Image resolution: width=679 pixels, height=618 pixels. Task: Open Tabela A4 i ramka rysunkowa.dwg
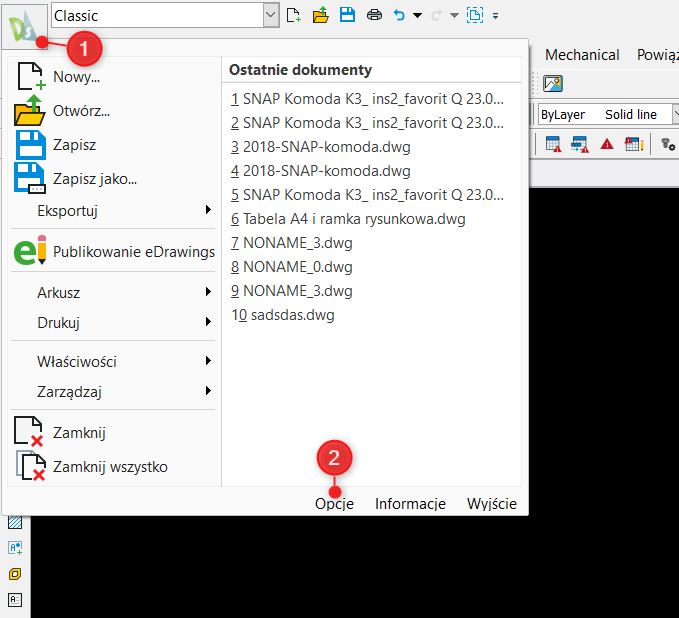(348, 219)
